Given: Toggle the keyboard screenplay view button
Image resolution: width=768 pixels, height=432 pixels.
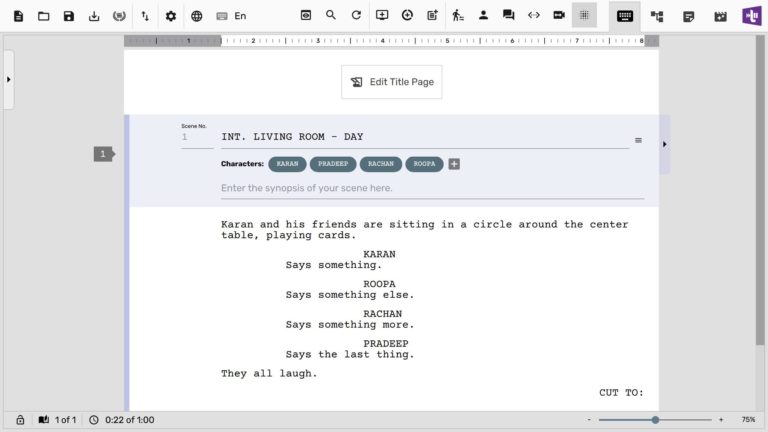Looking at the screenshot, I should 625,16.
